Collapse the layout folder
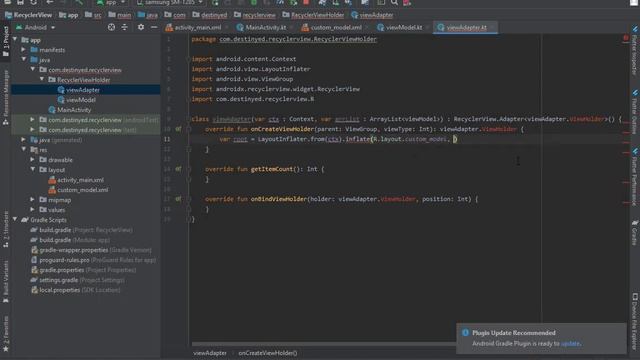Image resolution: width=640 pixels, height=360 pixels. click(x=32, y=169)
